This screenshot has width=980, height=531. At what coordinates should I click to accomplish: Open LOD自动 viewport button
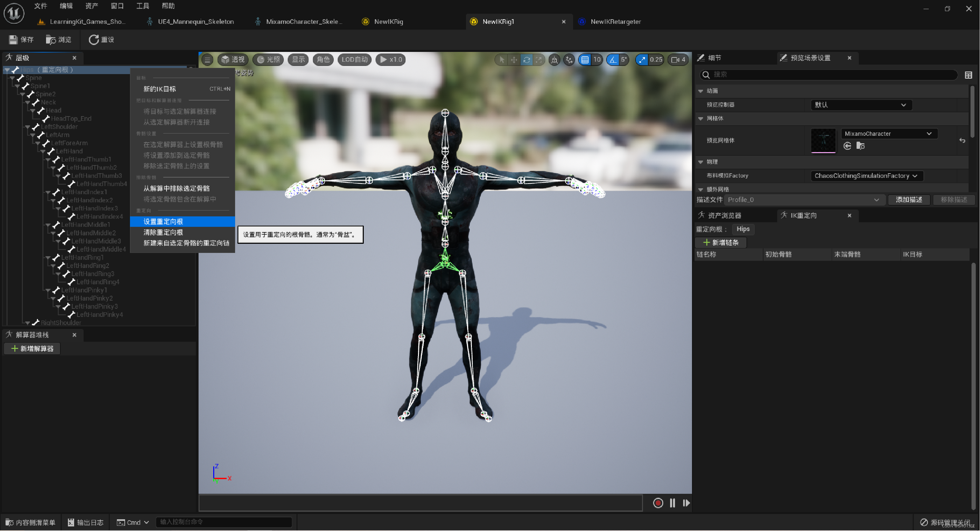354,60
